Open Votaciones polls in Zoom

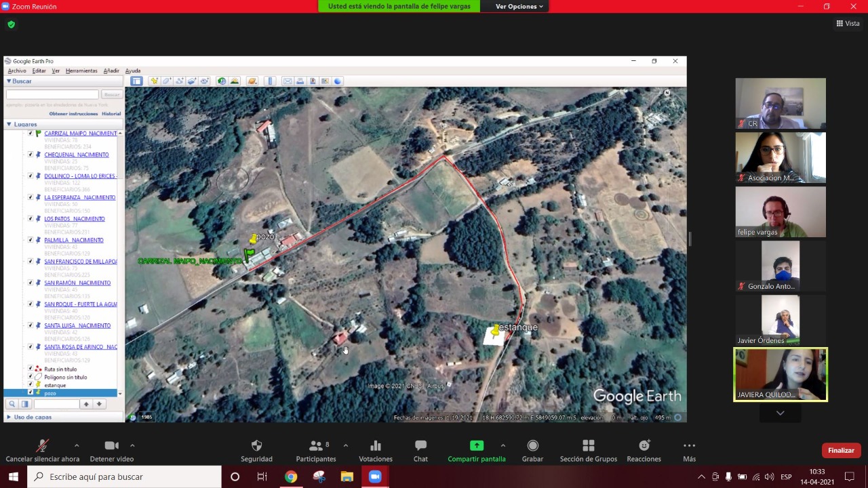375,451
